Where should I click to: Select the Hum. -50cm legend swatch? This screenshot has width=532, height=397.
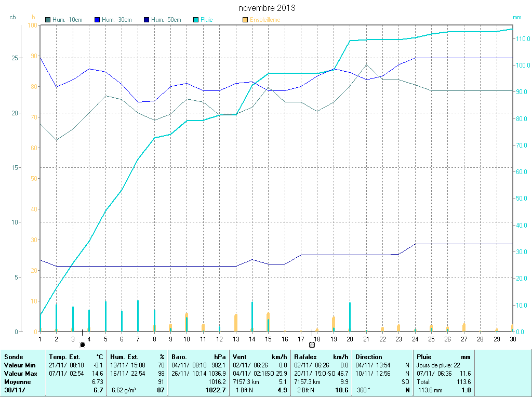coord(147,20)
